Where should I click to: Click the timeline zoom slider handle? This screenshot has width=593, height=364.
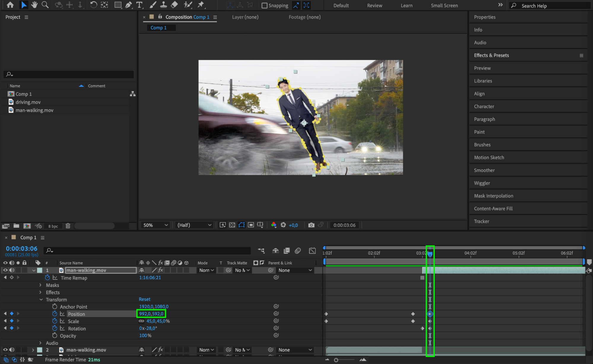point(336,360)
